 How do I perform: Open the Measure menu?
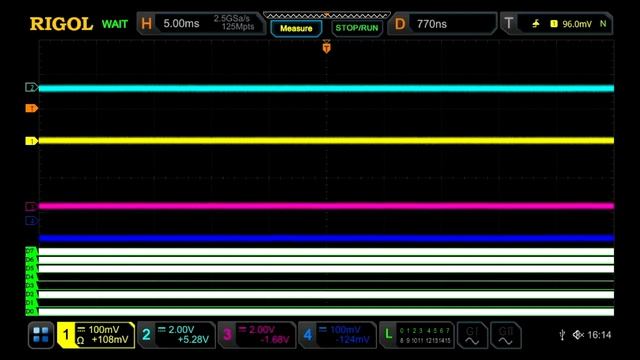[296, 29]
